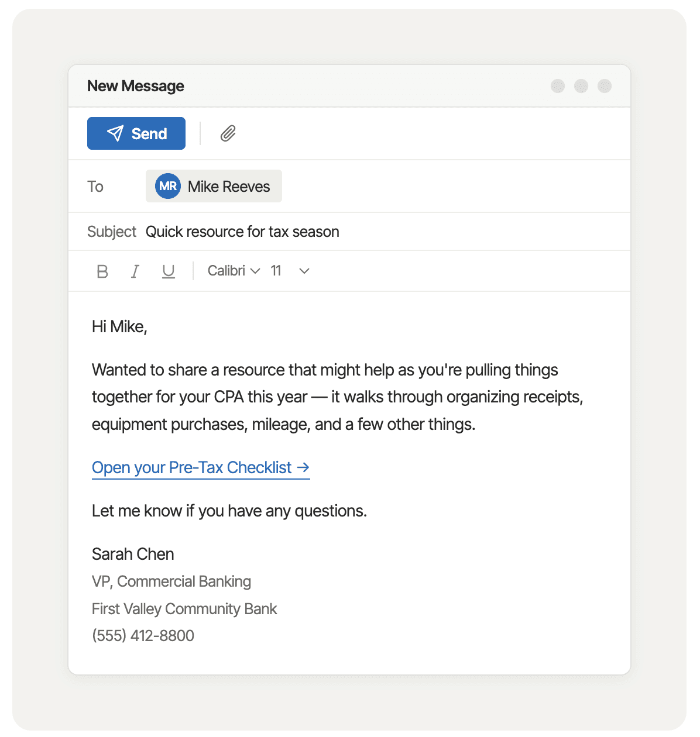Select the Italic formatting icon
This screenshot has width=700, height=737.
coord(135,271)
